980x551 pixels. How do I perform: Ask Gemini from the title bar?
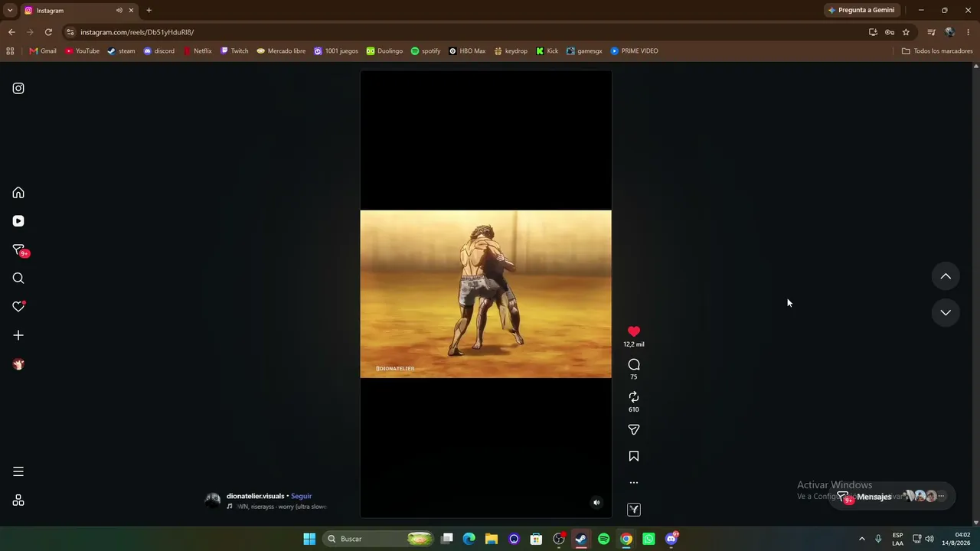tap(861, 10)
